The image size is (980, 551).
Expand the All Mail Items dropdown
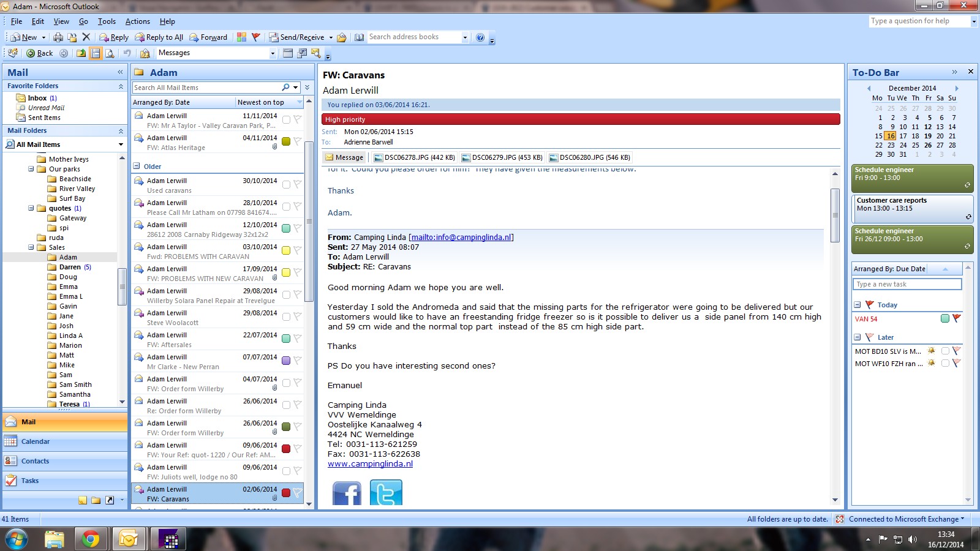[121, 144]
